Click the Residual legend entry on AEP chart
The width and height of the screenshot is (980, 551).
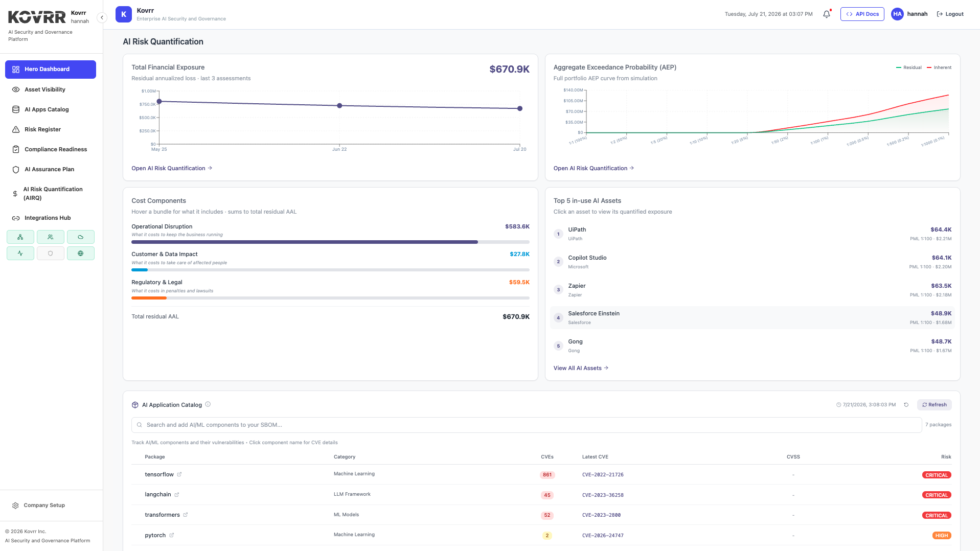click(909, 67)
